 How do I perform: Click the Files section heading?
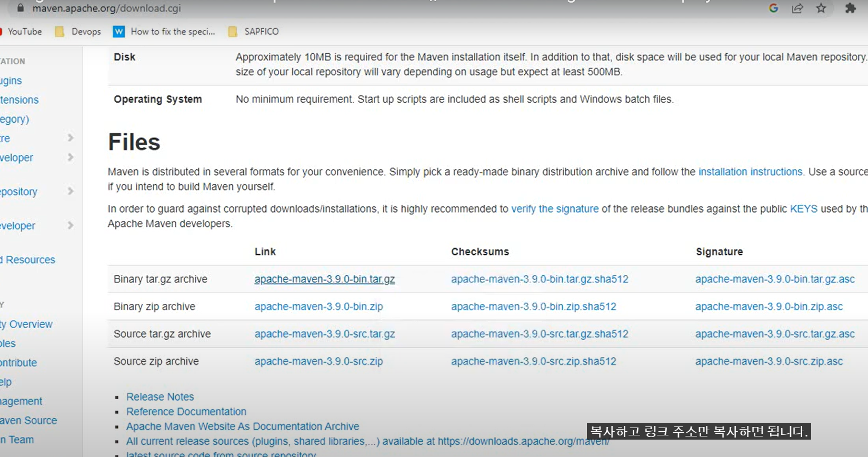click(134, 142)
